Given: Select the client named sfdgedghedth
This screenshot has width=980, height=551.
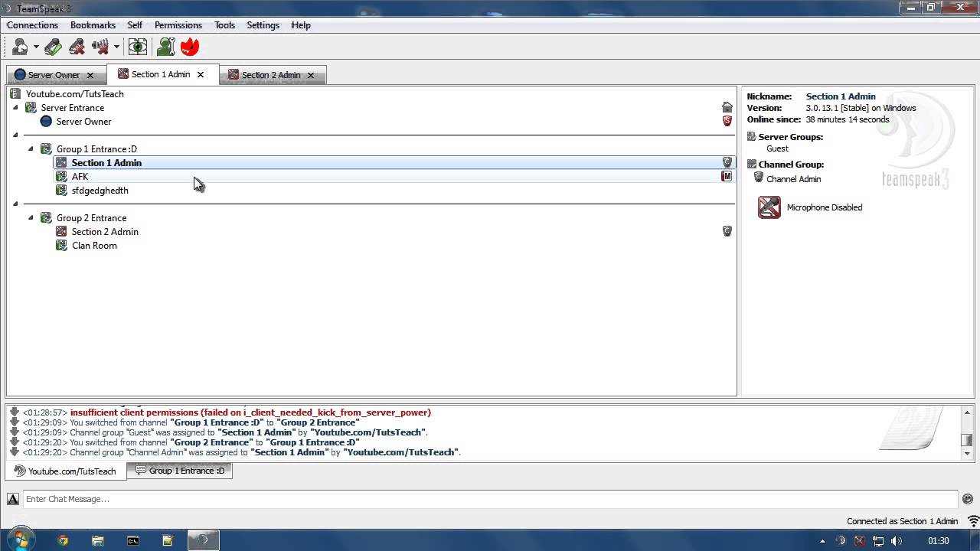Looking at the screenshot, I should 100,190.
